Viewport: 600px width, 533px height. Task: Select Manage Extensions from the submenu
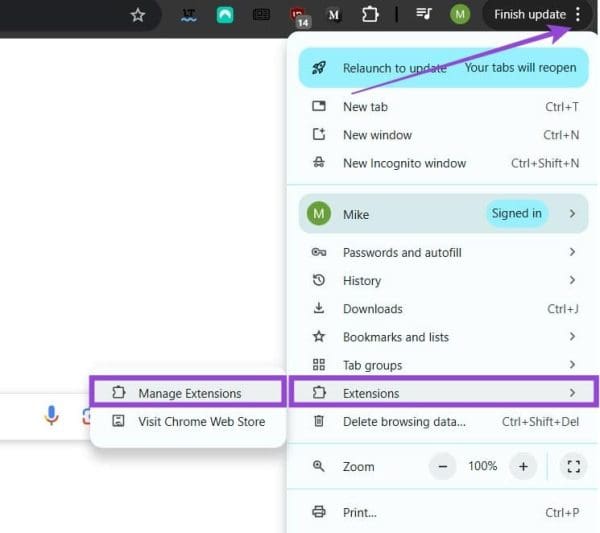tap(189, 393)
